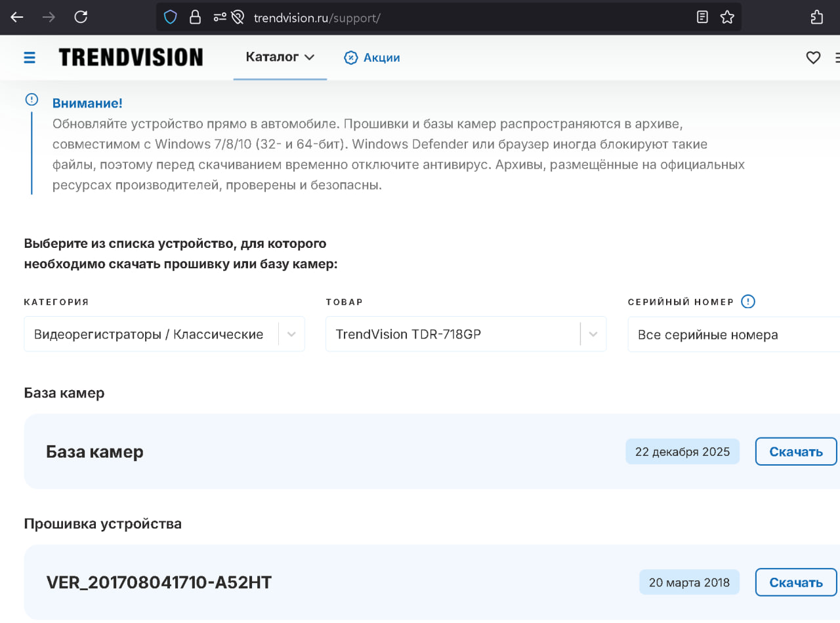Open the Акции promotions link

click(381, 58)
